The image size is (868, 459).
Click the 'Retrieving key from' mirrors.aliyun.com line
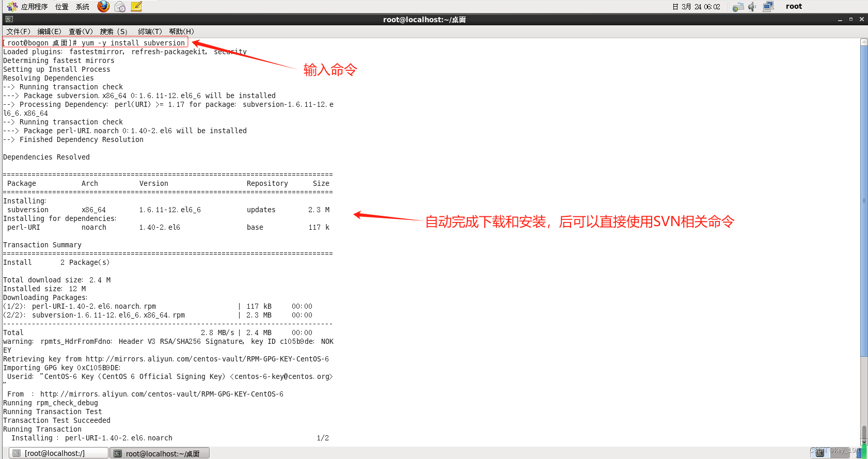coord(166,359)
